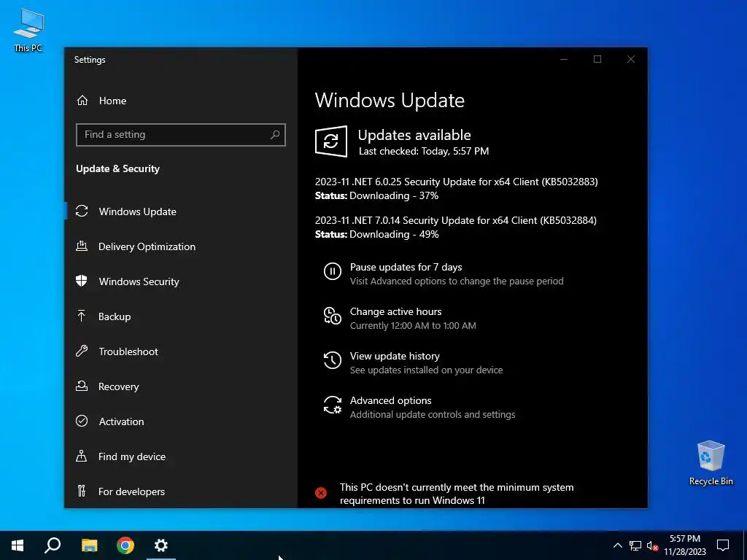Click the Recovery sidebar icon
This screenshot has height=560, width=747.
82,386
